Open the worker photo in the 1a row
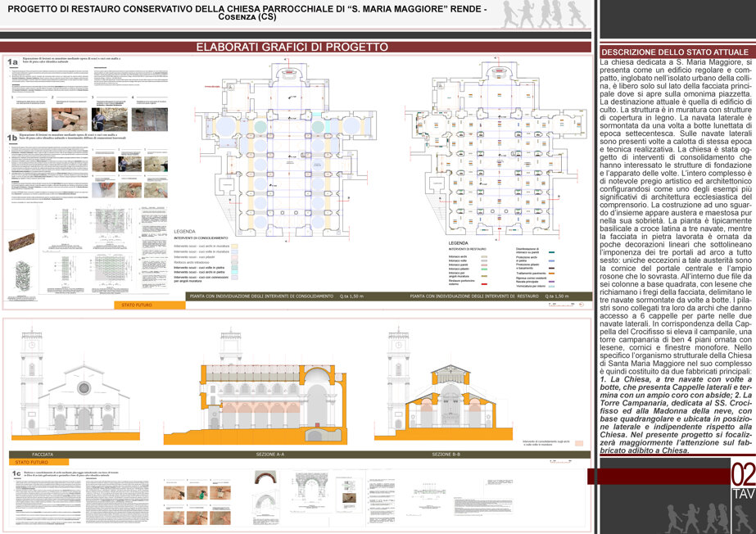 110,119
